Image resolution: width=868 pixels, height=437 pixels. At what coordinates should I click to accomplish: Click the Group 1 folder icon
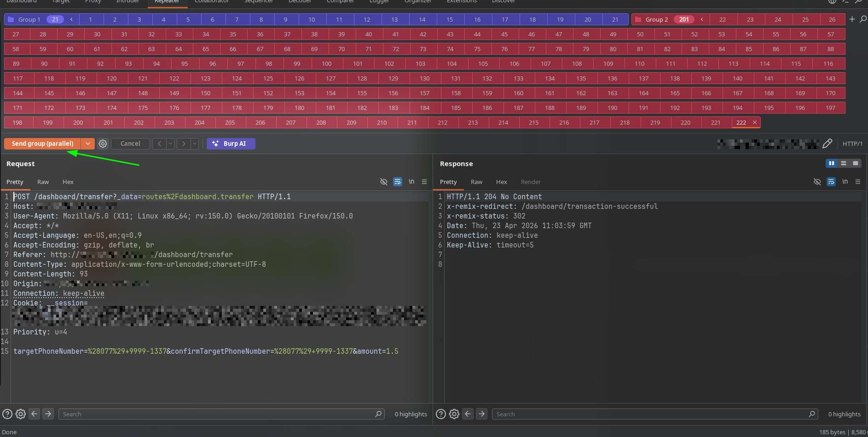[x=11, y=19]
